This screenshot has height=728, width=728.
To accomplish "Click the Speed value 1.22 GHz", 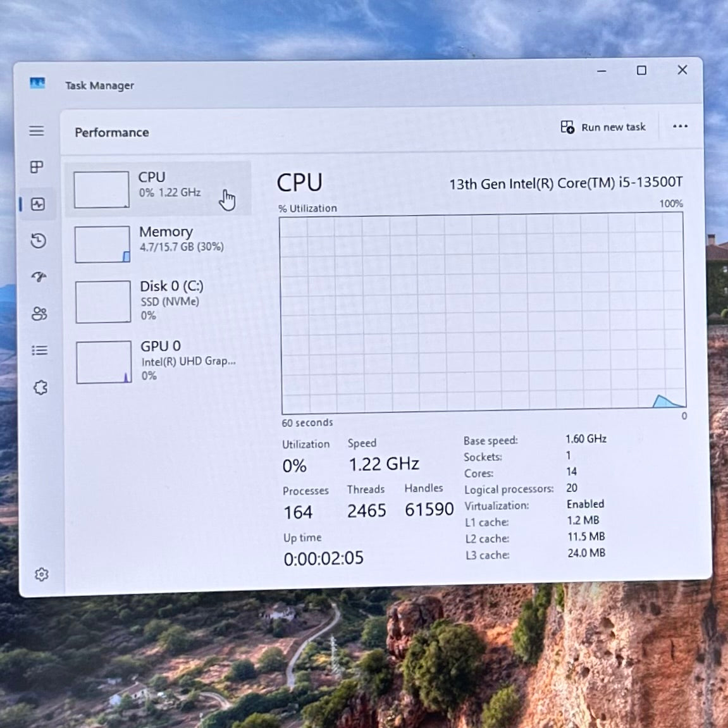I will [x=384, y=464].
